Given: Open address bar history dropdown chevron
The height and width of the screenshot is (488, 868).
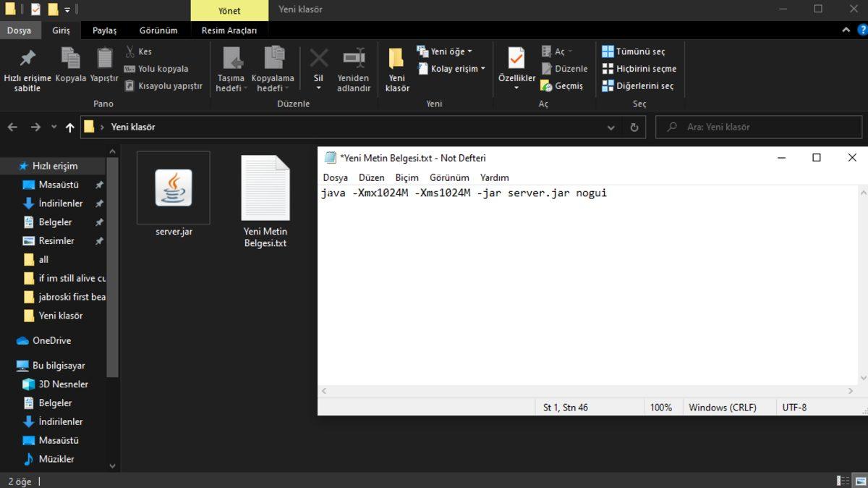Looking at the screenshot, I should pos(612,127).
